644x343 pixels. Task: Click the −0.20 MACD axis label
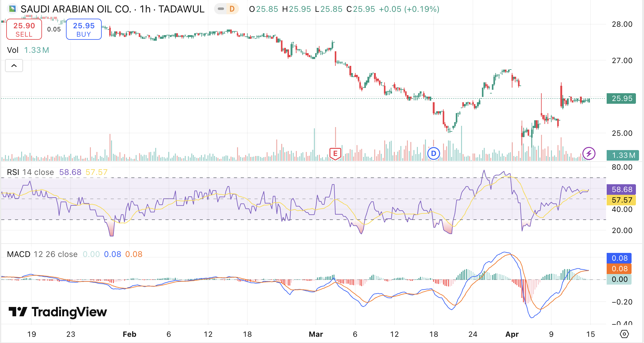[x=622, y=302]
